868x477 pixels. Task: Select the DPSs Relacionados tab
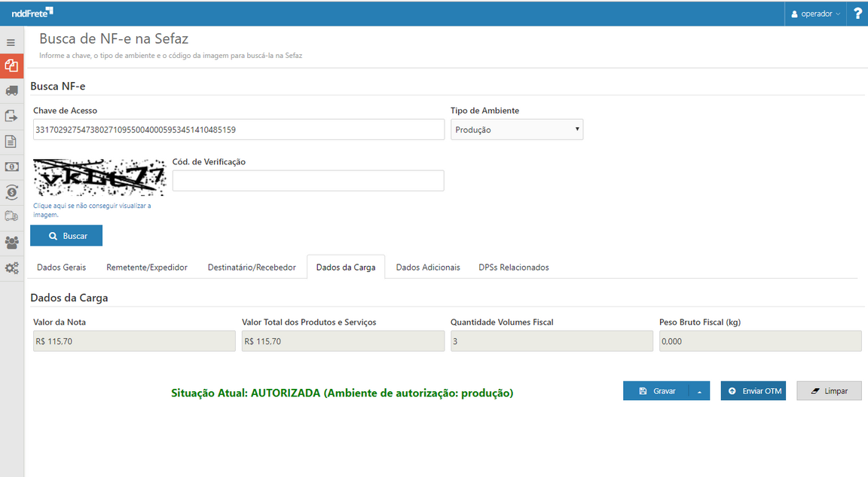(x=514, y=268)
